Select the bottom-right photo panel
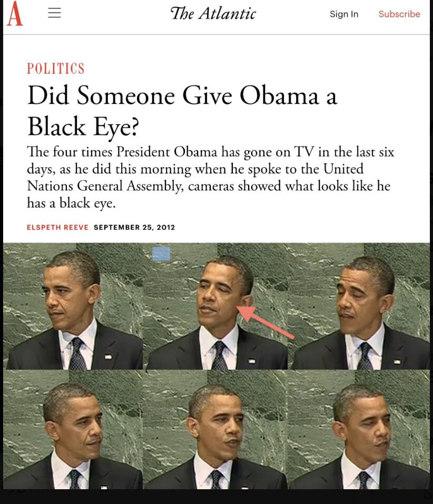 (x=359, y=430)
